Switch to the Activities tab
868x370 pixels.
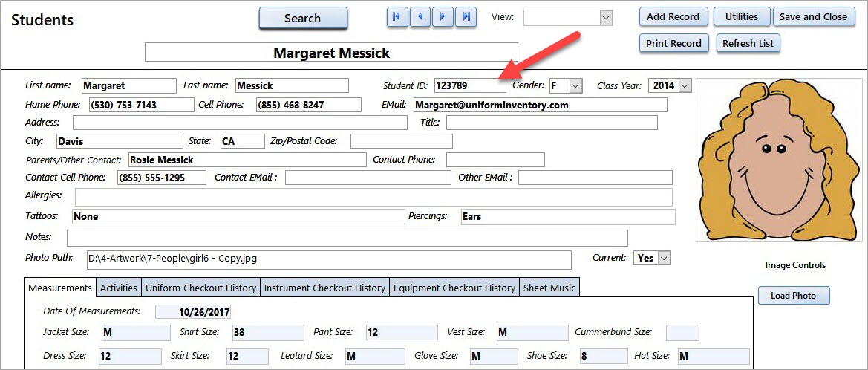[x=119, y=288]
